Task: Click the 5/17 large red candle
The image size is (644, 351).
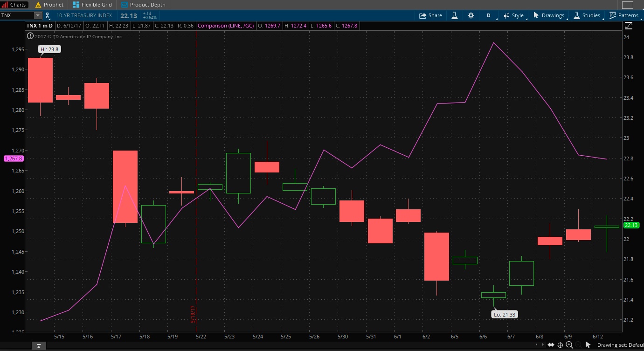Action: coord(125,186)
